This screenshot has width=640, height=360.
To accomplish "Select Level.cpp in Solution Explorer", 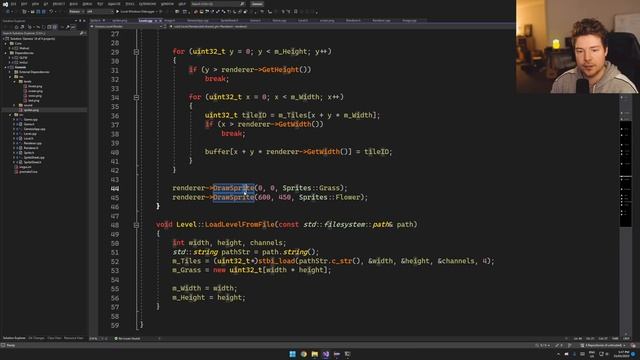I will (x=30, y=134).
